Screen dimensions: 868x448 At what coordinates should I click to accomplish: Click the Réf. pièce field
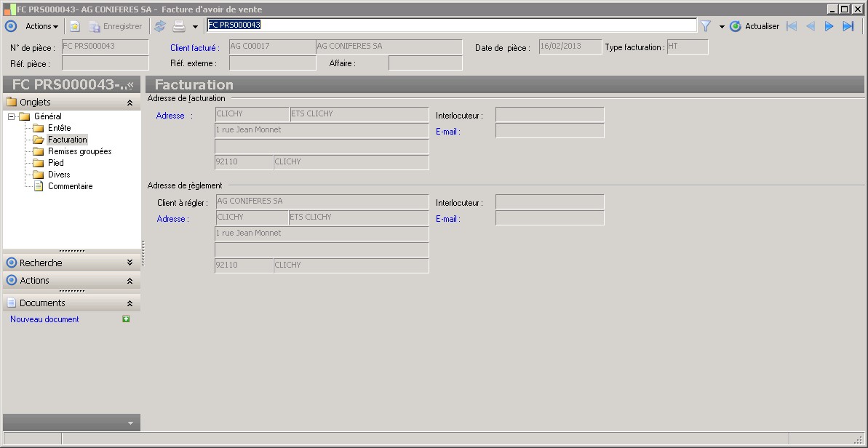[105, 63]
